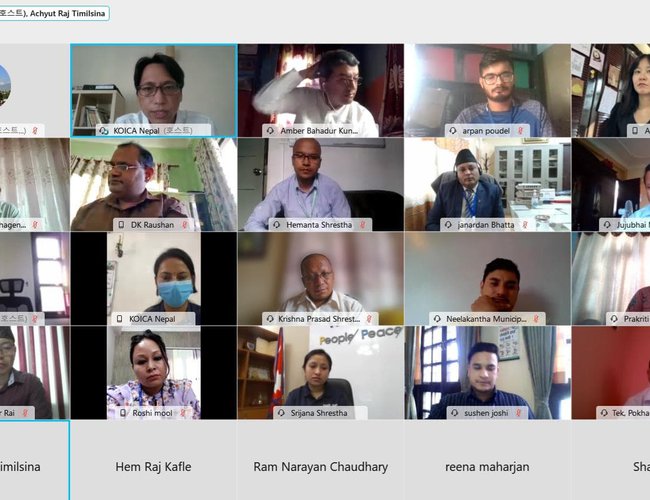The height and width of the screenshot is (500, 650).
Task: Click the muted microphone icon beside arpan poudel
Action: click(x=520, y=131)
